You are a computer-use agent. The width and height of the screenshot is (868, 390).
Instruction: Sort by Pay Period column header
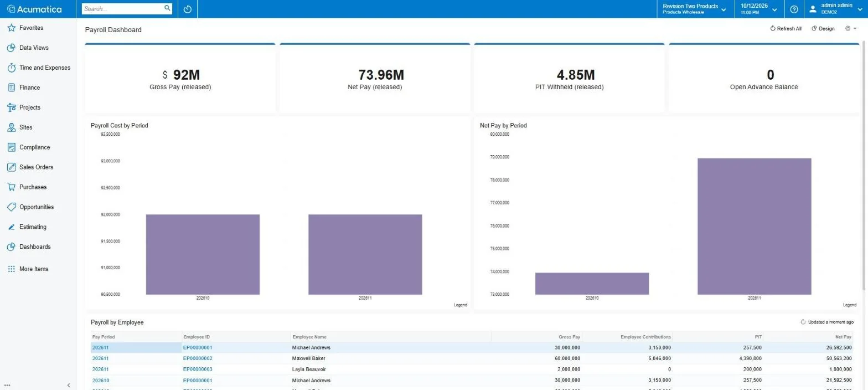[136, 337]
